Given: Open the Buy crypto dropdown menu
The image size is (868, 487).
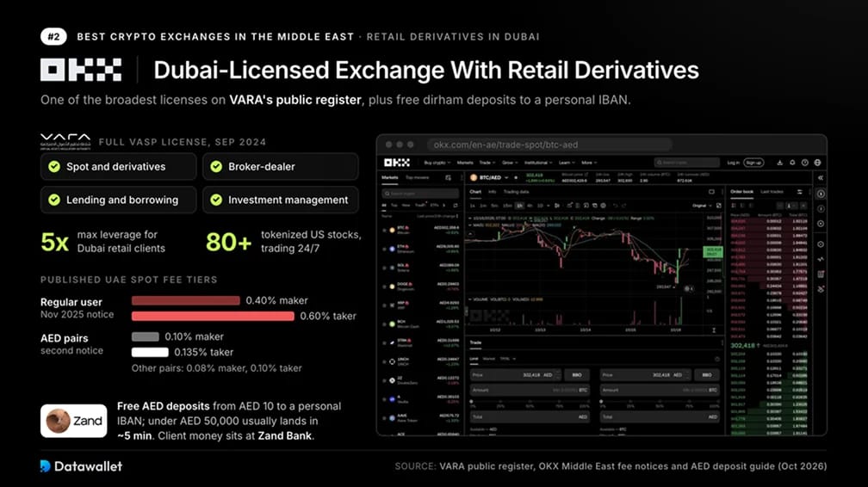Looking at the screenshot, I should coord(437,163).
